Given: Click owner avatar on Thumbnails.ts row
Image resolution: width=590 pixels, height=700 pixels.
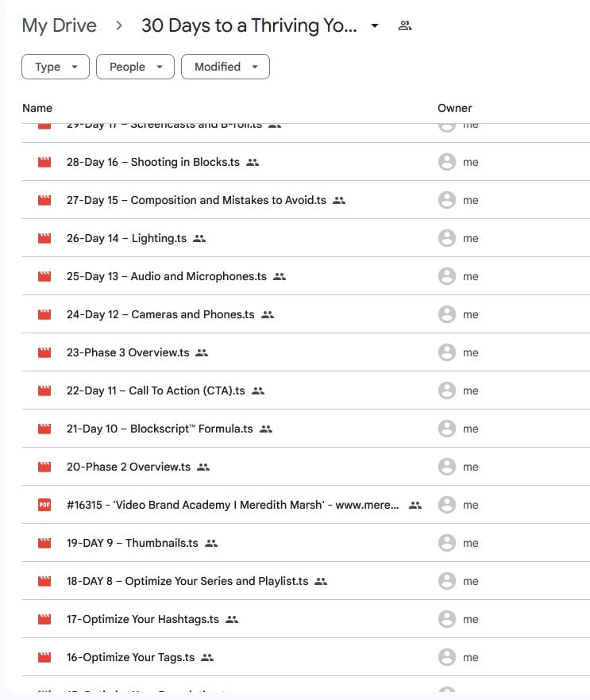Looking at the screenshot, I should (x=447, y=543).
